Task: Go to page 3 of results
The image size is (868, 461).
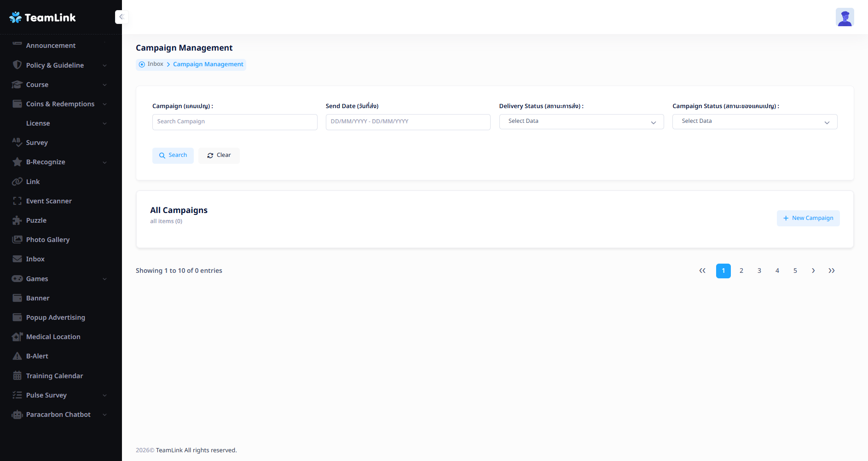Action: click(759, 271)
